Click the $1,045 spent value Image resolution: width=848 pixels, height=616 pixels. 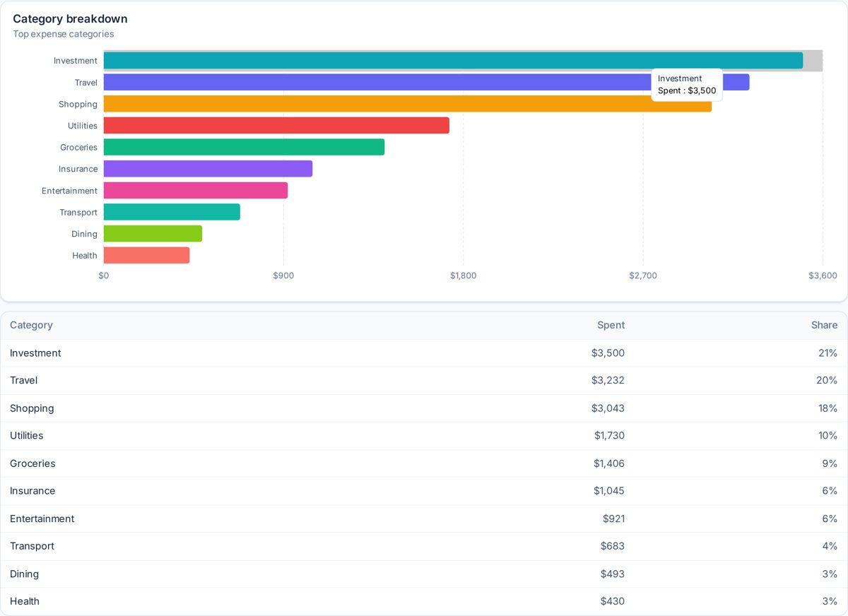609,491
